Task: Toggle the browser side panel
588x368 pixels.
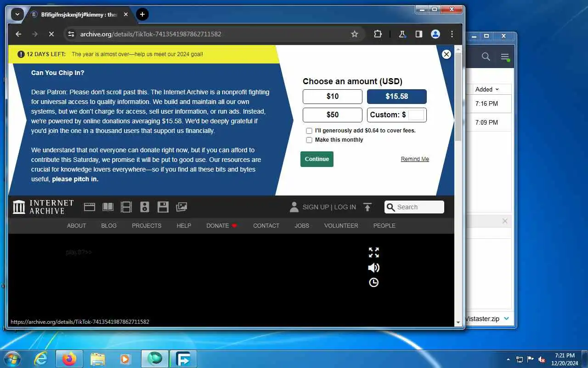Action: (x=418, y=34)
